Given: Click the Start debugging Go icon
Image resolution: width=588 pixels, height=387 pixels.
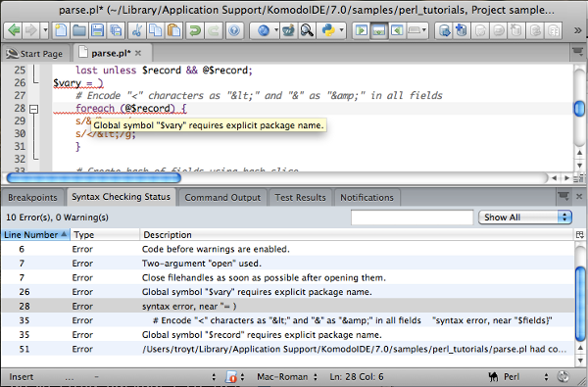Looking at the screenshot, I should (445, 30).
